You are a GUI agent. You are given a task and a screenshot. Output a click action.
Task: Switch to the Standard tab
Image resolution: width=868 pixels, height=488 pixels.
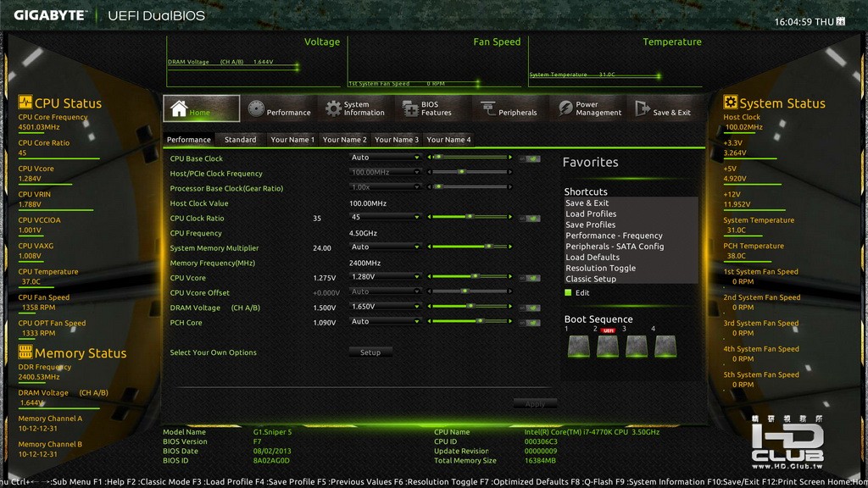[x=240, y=140]
